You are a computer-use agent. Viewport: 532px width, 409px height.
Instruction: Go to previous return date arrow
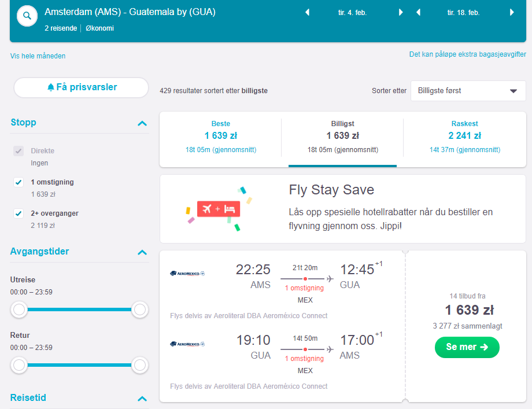click(x=418, y=13)
